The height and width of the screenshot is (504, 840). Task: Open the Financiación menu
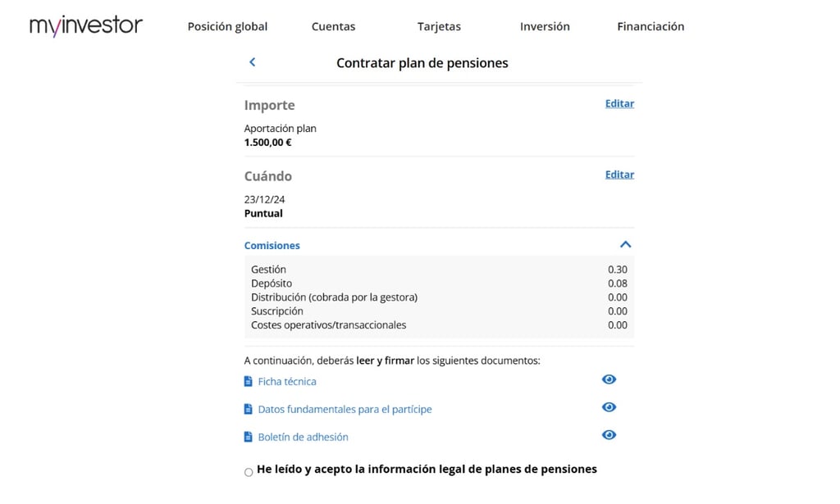pos(651,26)
